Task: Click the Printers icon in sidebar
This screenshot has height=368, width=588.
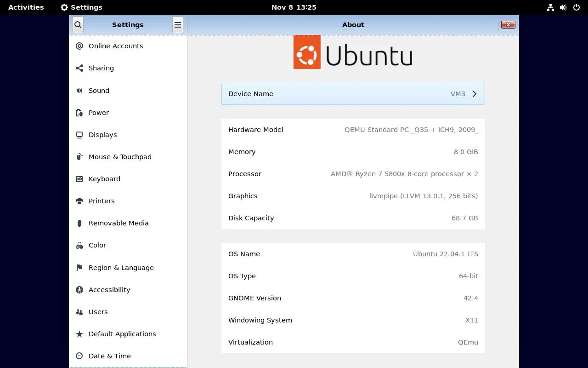Action: 79,201
